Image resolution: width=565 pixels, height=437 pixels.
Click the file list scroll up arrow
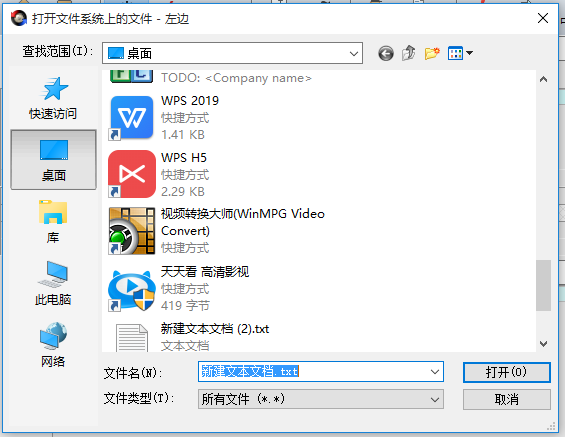(543, 79)
